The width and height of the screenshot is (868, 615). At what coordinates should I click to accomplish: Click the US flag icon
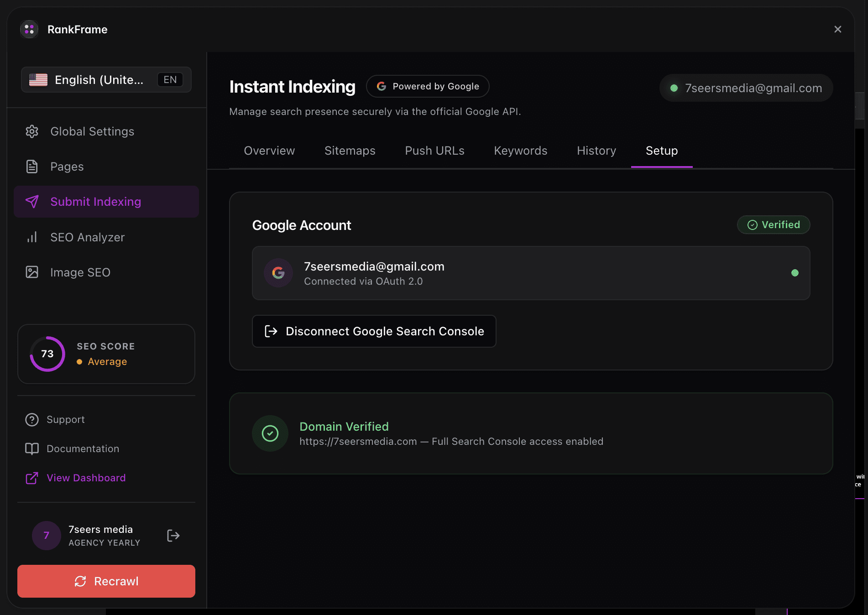coord(38,80)
